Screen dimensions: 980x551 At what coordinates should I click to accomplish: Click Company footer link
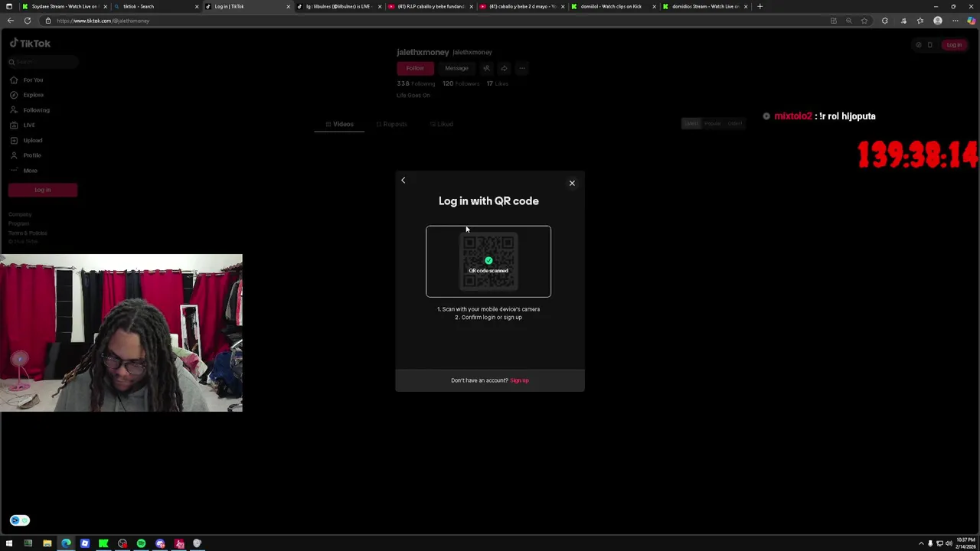tap(20, 214)
